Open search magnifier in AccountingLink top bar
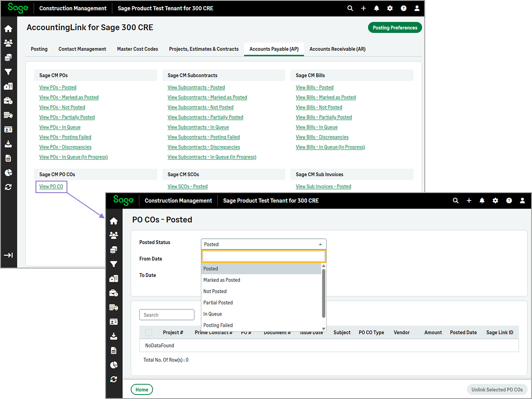Screen dimensions: 532x399 tap(350, 8)
